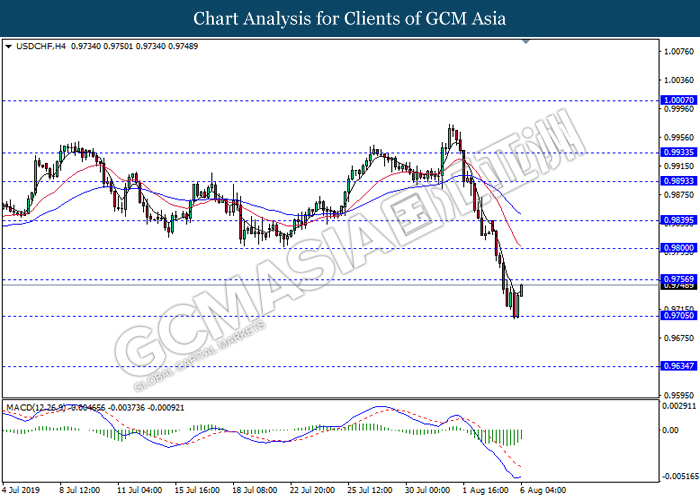Image resolution: width=700 pixels, height=500 pixels.
Task: Click the USDCHF,H4 symbol label
Action: tap(41, 46)
